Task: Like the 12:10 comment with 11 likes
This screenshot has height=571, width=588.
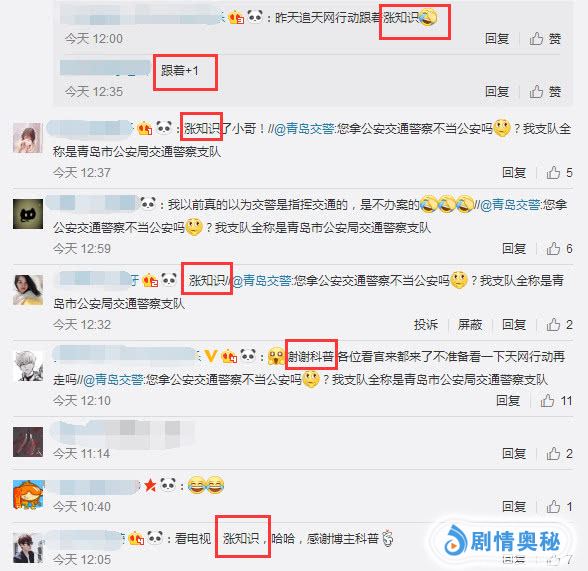Action: click(x=556, y=401)
